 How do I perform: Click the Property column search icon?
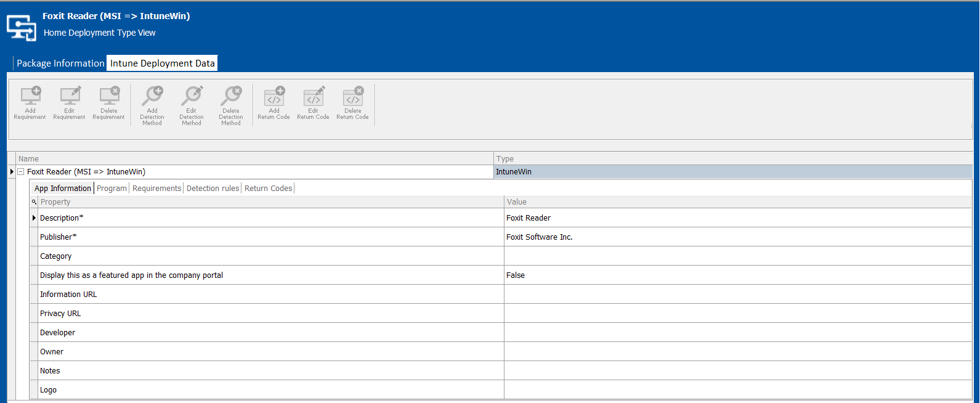[34, 202]
